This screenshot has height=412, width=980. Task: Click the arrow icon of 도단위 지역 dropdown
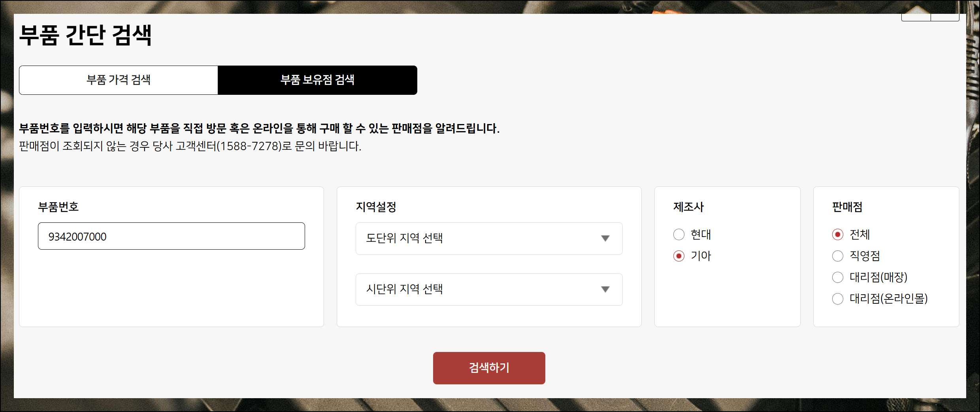tap(605, 239)
